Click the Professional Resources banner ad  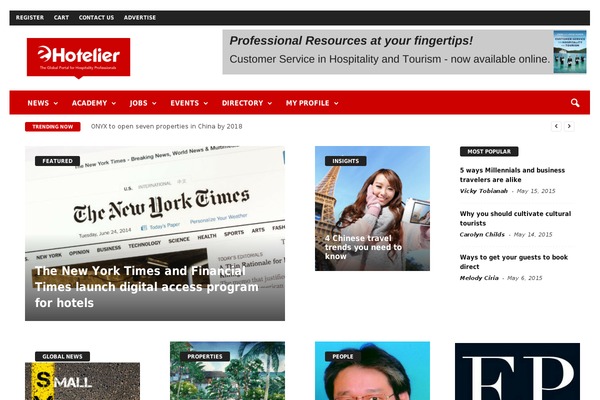click(404, 52)
